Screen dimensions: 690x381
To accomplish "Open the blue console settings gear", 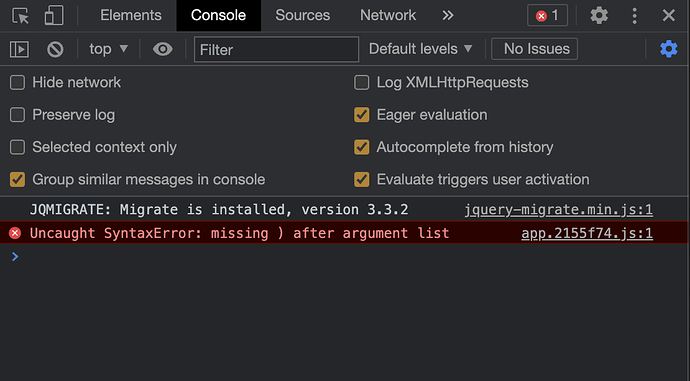I will click(x=668, y=49).
